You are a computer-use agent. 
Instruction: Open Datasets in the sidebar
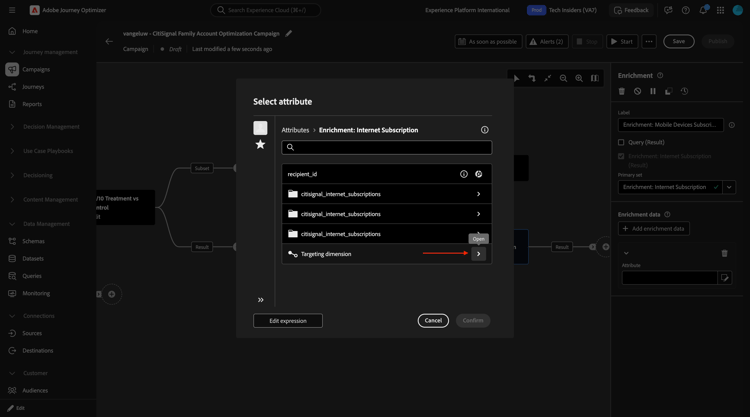[33, 259]
